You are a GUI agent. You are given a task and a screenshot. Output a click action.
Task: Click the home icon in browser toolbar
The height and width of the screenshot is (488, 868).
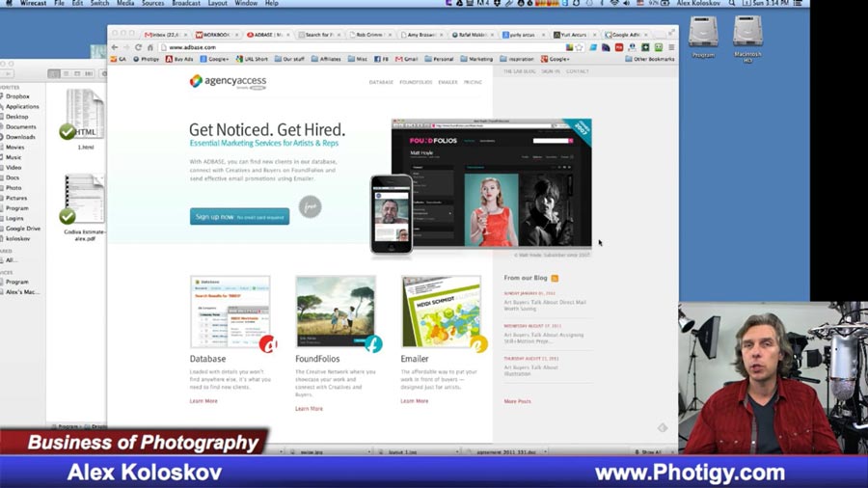[x=149, y=47]
